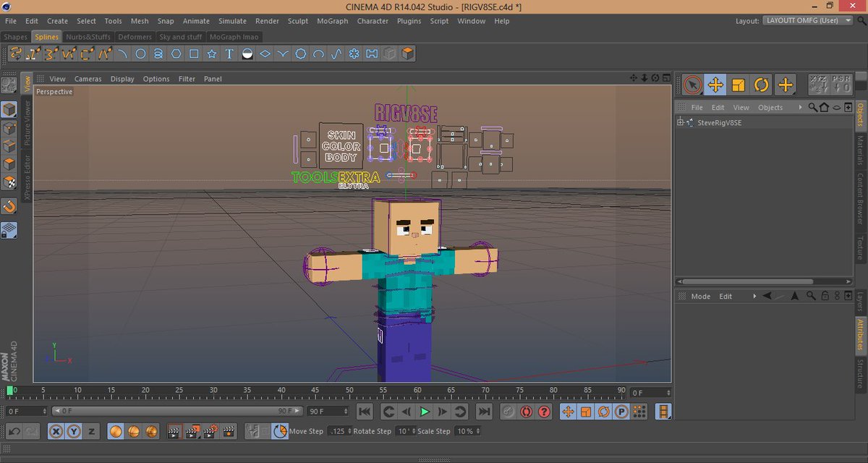Step to the next frame
The height and width of the screenshot is (463, 868).
(x=442, y=412)
